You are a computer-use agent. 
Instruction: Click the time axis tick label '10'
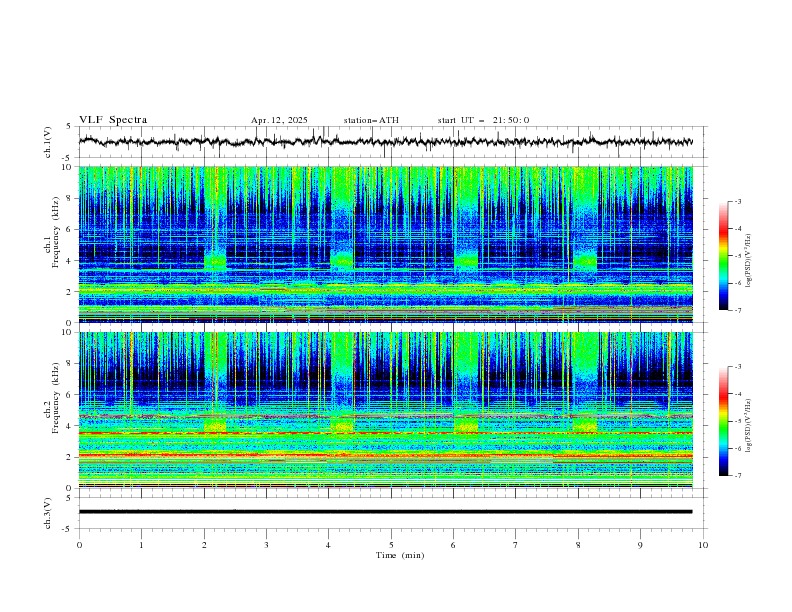(x=703, y=545)
